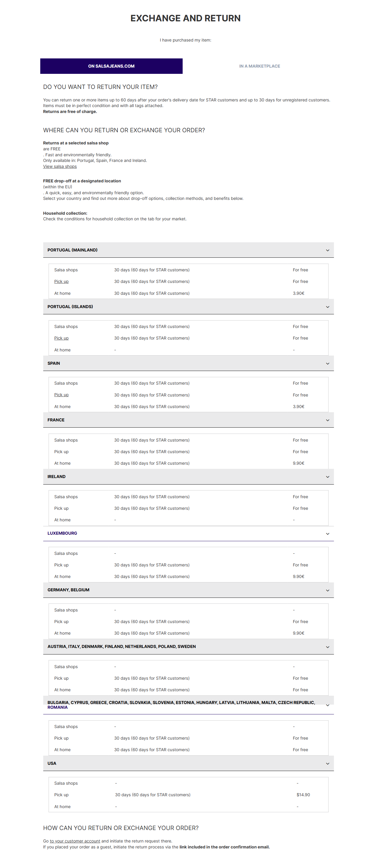372x868 pixels.
Task: Open the View salsa shops link
Action: [x=60, y=166]
